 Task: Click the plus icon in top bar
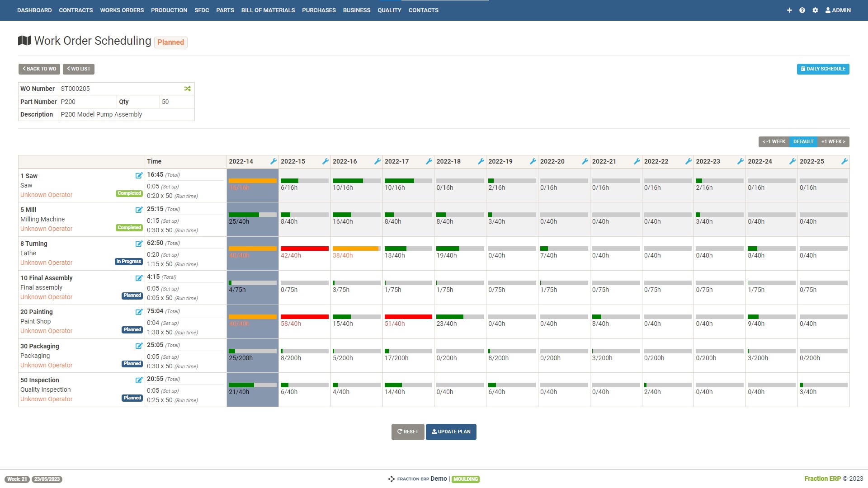(x=789, y=10)
